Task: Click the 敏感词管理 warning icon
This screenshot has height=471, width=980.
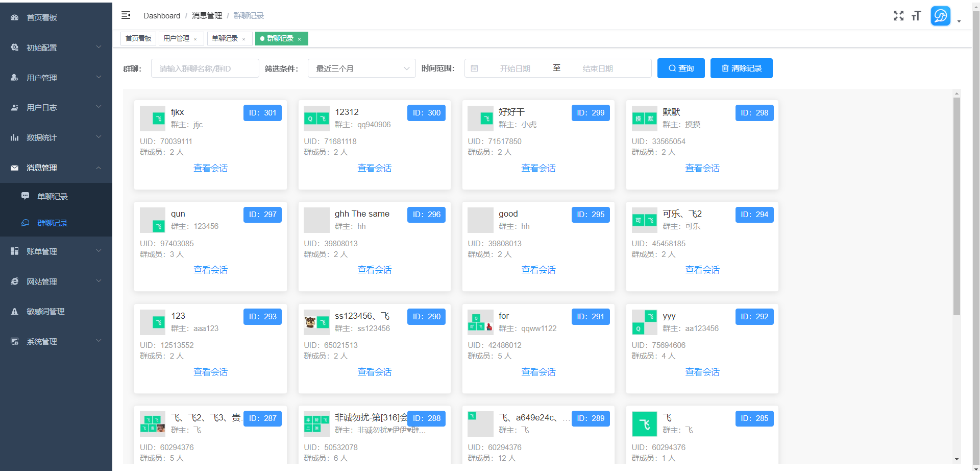Action: (x=14, y=311)
